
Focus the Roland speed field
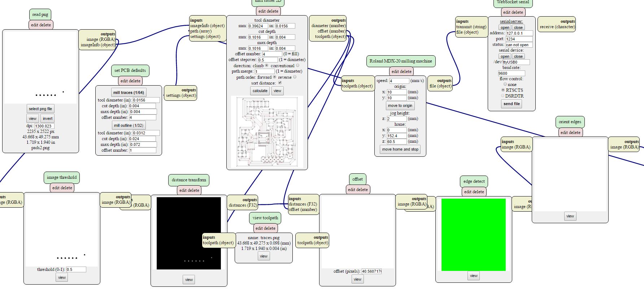click(399, 81)
